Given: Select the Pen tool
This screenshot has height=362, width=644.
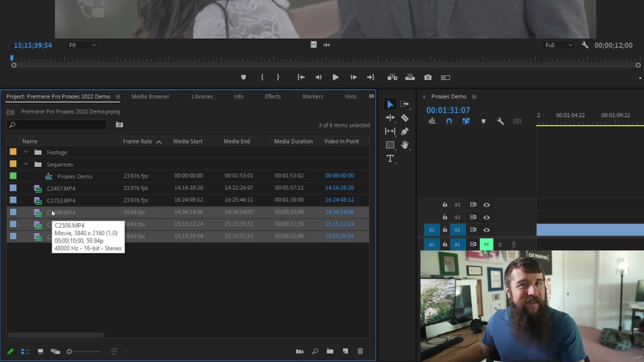Looking at the screenshot, I should tap(405, 131).
